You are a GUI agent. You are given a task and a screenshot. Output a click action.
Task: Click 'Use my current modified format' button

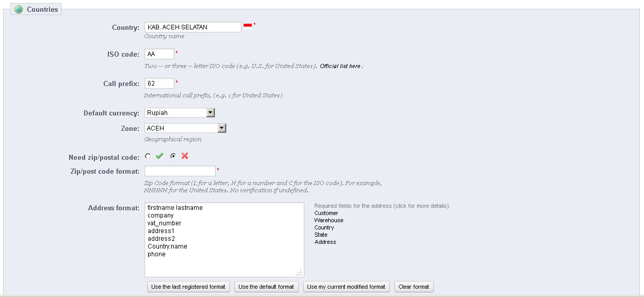(346, 287)
